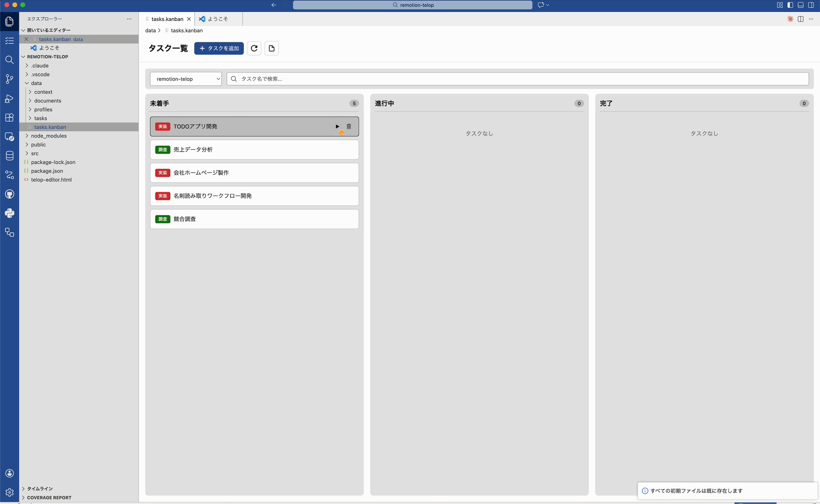Click inside the タスク名で検索 search field
Viewport: 820px width, 504px height.
427,79
